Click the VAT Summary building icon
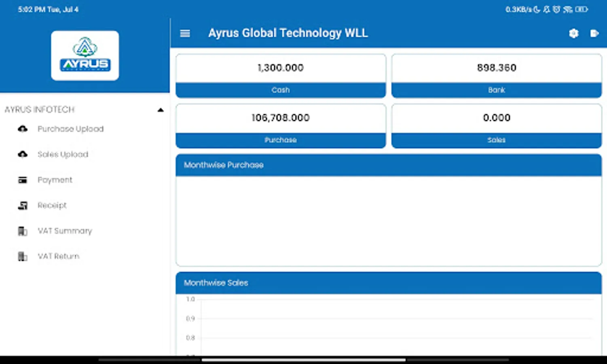The height and width of the screenshot is (364, 607). point(23,231)
